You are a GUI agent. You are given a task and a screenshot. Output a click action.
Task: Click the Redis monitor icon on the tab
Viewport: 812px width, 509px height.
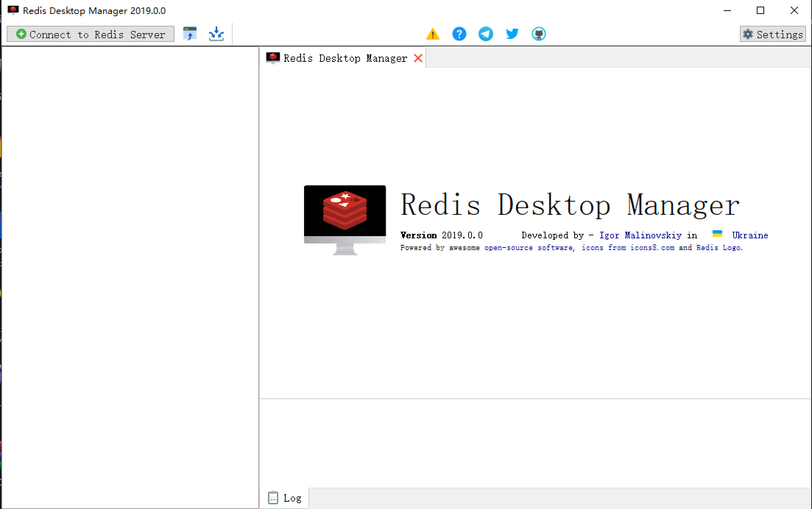click(273, 58)
